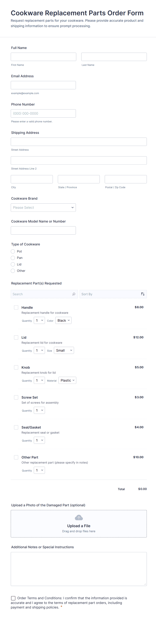Click the Sort By order icon
Viewport: 156px width, 644px height.
pyautogui.click(x=143, y=294)
